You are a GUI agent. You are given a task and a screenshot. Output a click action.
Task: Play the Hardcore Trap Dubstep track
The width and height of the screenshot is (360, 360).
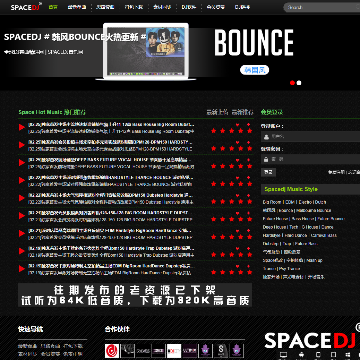(x=22, y=251)
